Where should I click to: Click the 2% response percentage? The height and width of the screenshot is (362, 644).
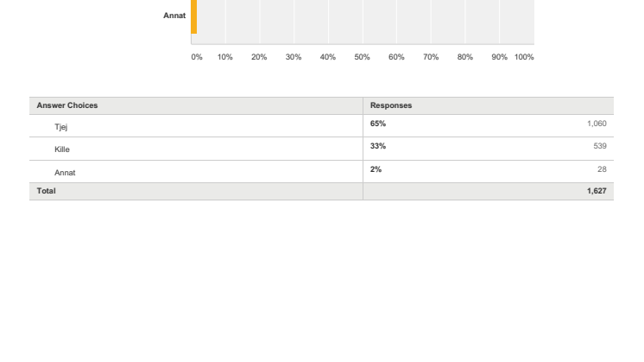pos(376,169)
